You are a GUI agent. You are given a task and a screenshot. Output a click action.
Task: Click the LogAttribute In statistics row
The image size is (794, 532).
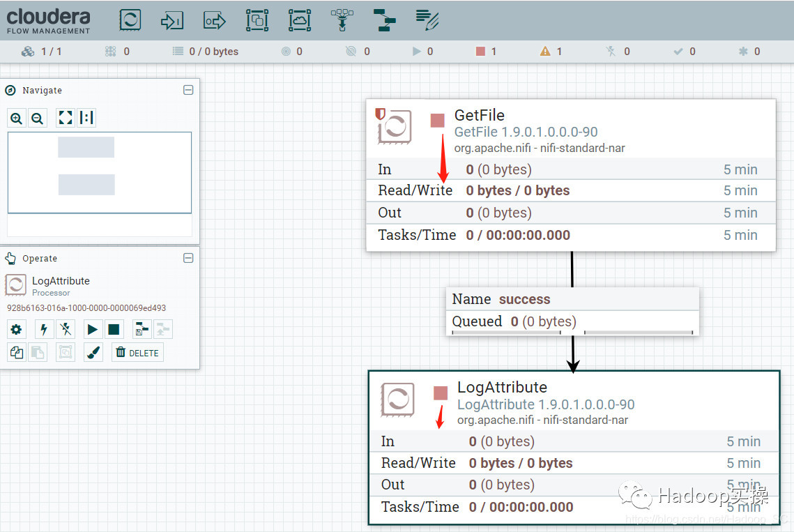(574, 441)
